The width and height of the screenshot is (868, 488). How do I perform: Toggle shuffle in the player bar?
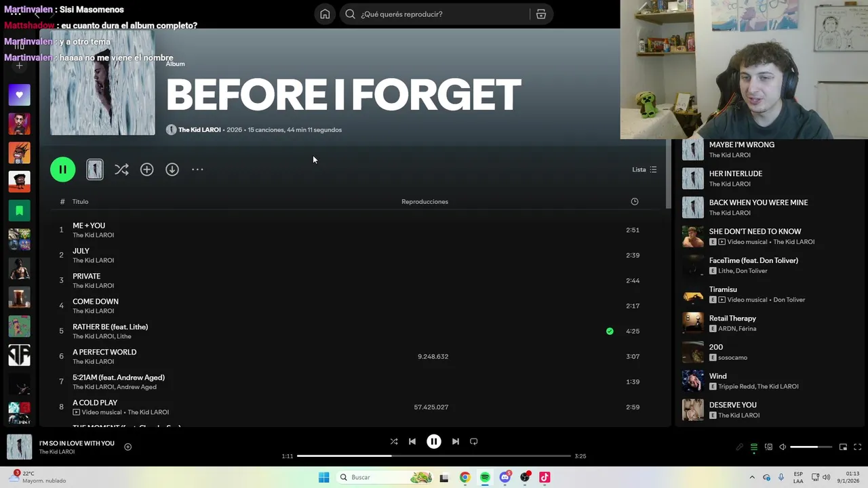pos(394,441)
